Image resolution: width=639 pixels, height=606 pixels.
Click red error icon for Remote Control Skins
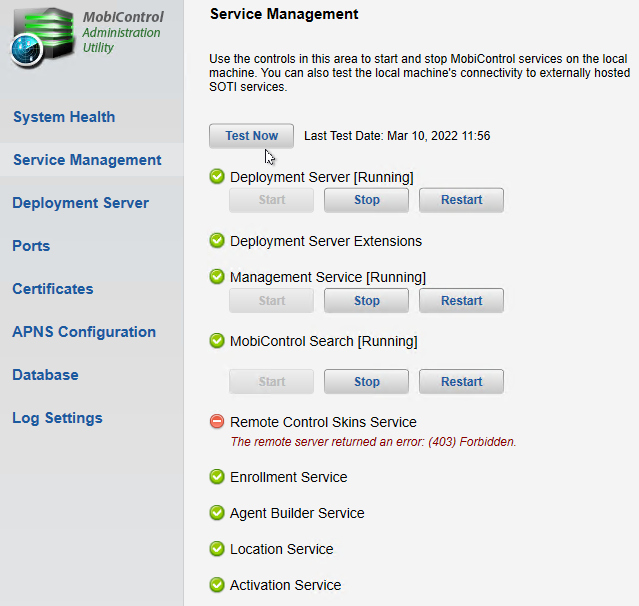[x=217, y=422]
